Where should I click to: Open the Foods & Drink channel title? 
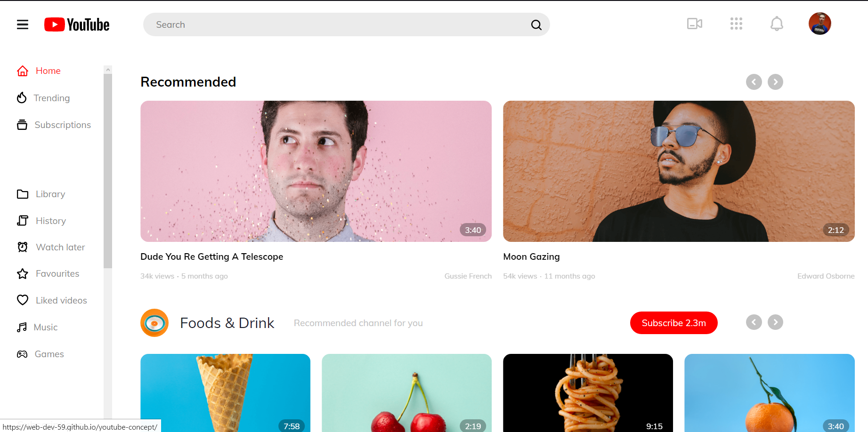(x=227, y=323)
